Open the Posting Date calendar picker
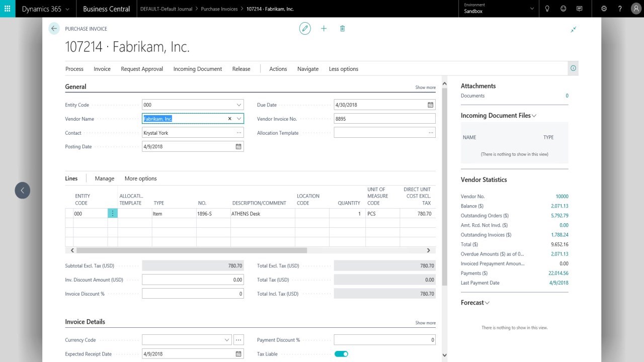Viewport: 644px width, 362px height. (238, 147)
